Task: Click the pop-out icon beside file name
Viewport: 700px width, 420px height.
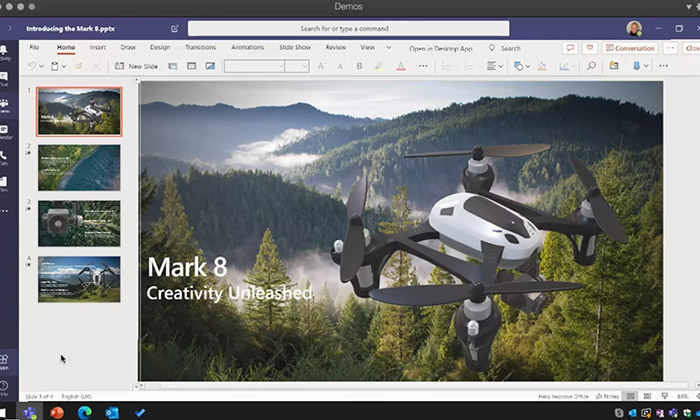Action: [175, 29]
